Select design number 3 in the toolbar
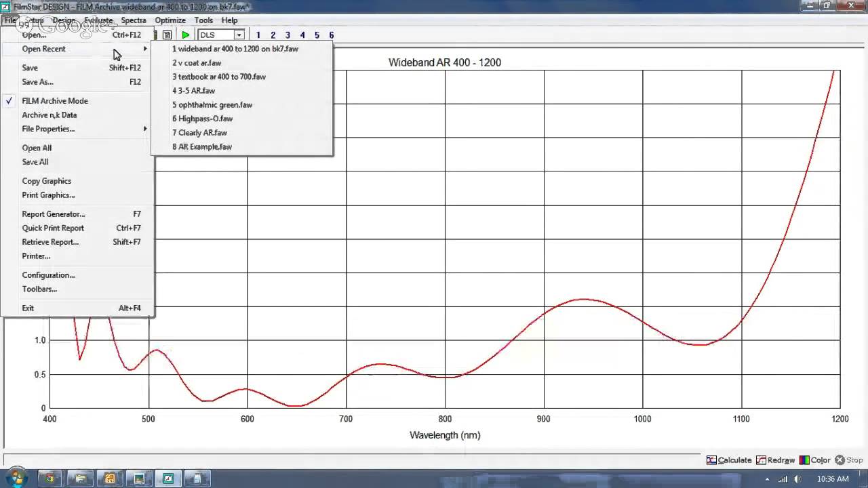The width and height of the screenshot is (868, 488). click(x=288, y=35)
